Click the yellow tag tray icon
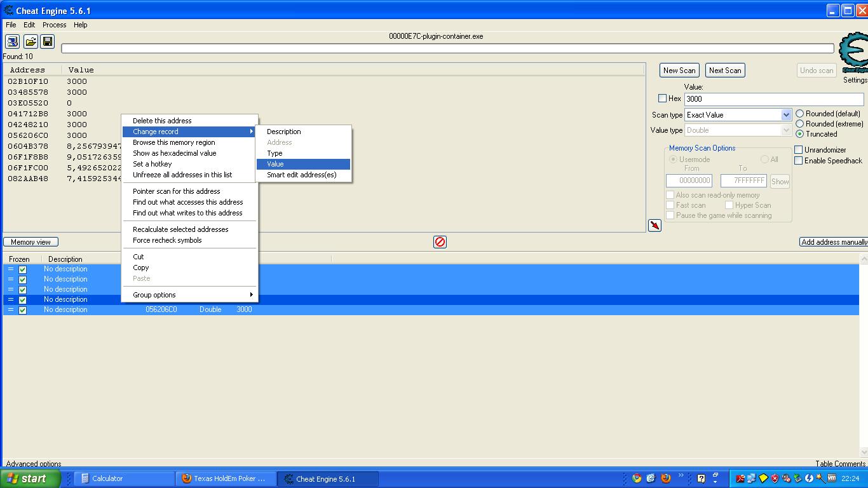 click(763, 478)
